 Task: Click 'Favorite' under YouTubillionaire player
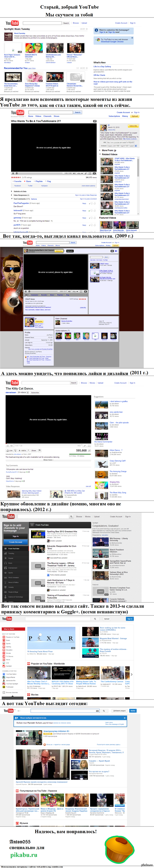point(18,181)
